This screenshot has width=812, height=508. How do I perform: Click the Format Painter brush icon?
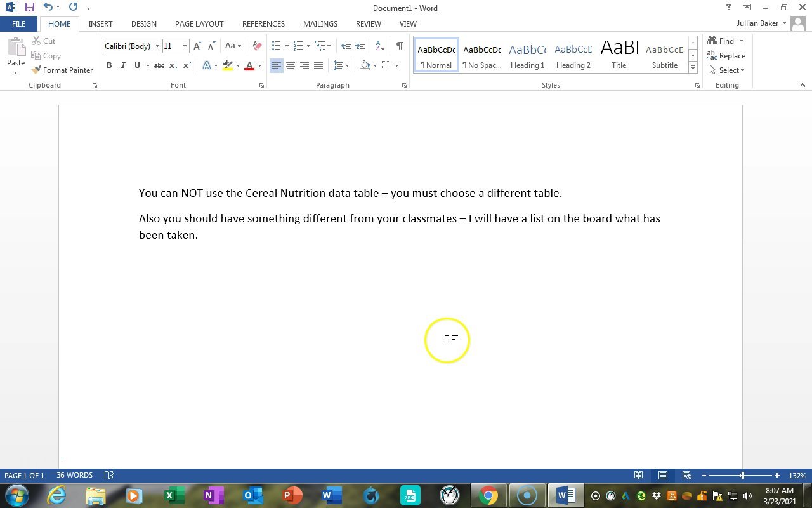37,70
